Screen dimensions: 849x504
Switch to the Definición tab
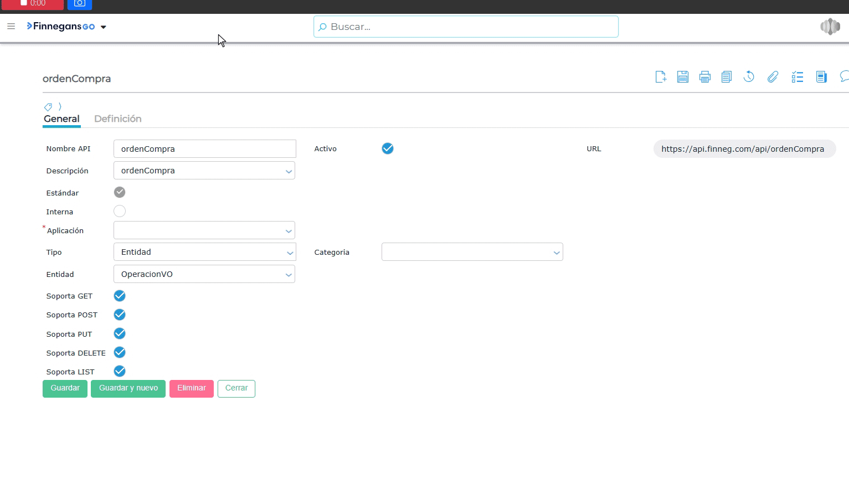tap(117, 119)
